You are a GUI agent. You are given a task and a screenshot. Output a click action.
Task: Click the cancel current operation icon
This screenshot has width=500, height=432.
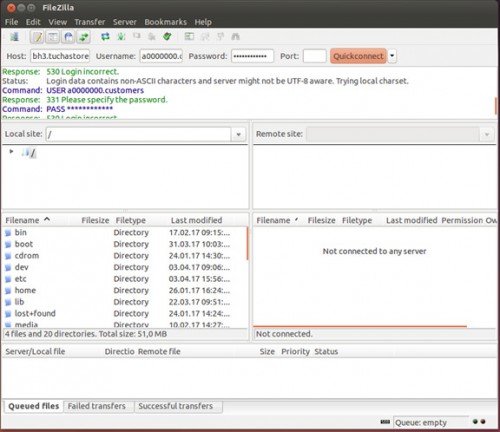pyautogui.click(x=137, y=36)
